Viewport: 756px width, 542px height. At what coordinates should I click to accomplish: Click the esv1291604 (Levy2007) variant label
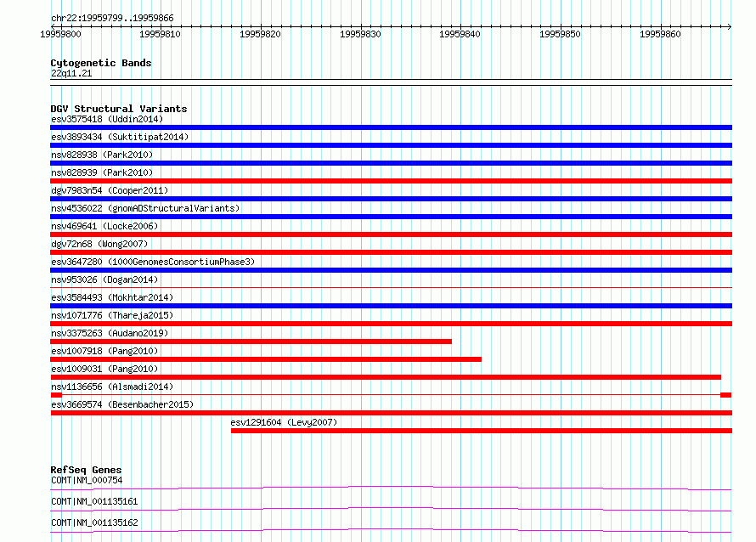click(284, 422)
